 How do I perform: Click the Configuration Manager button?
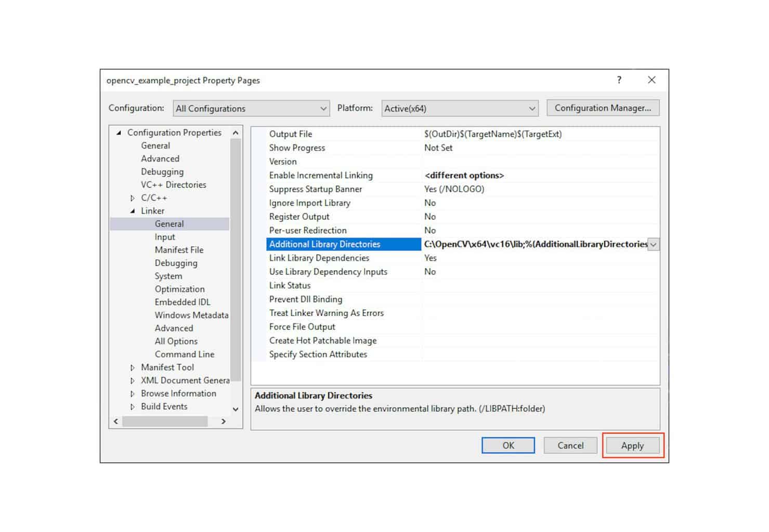click(x=603, y=108)
